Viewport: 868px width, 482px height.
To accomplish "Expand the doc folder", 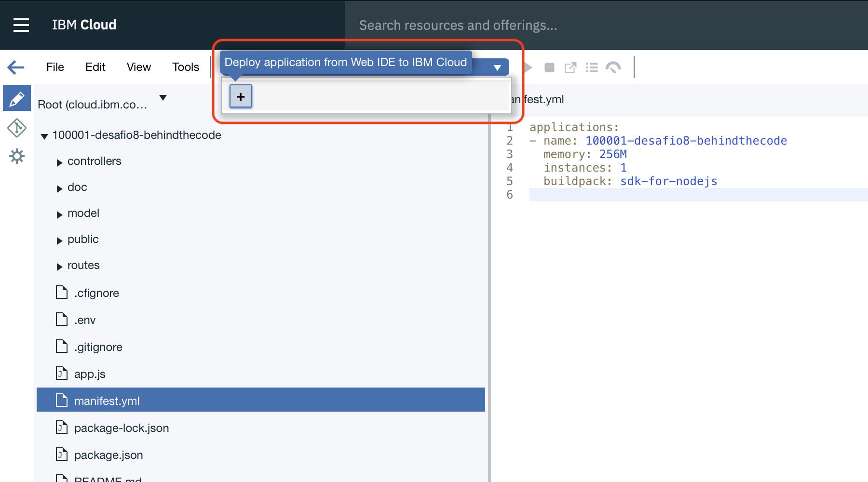I will [59, 189].
